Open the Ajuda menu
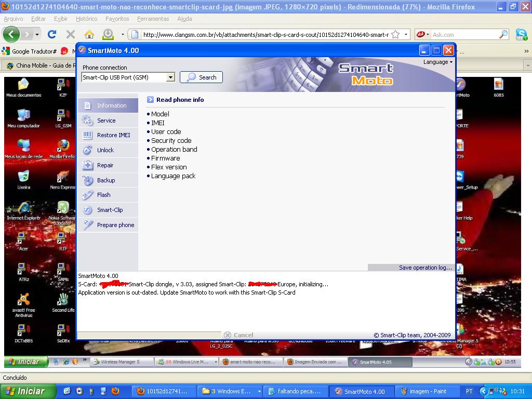 (184, 19)
